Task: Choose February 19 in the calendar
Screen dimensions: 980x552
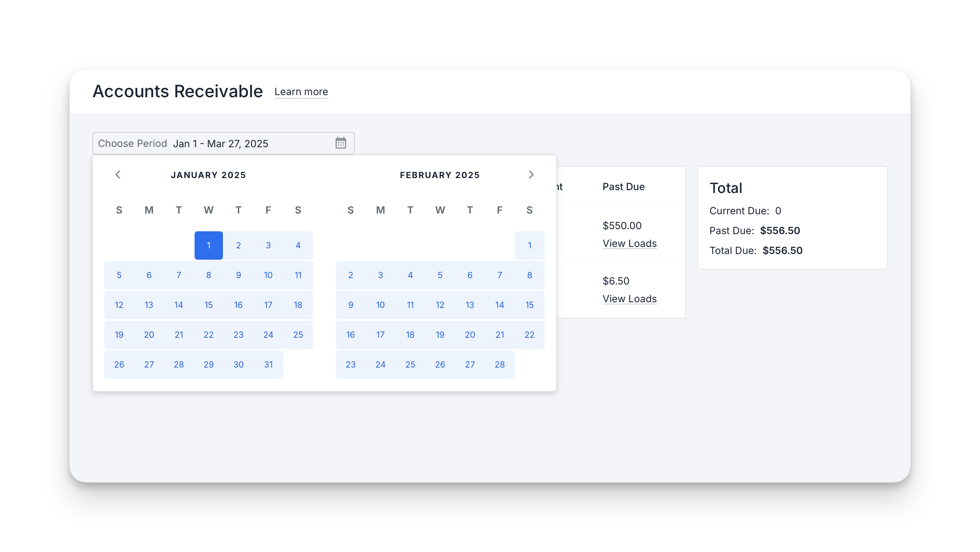Action: [440, 335]
